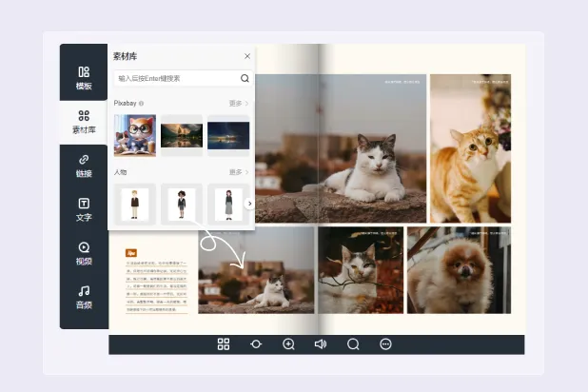Click the info icon beside Pixabay
The width and height of the screenshot is (588, 392).
click(142, 103)
